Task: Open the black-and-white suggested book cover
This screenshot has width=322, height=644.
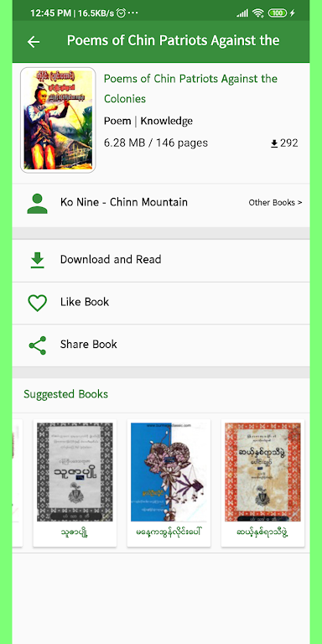Action: pos(75,472)
